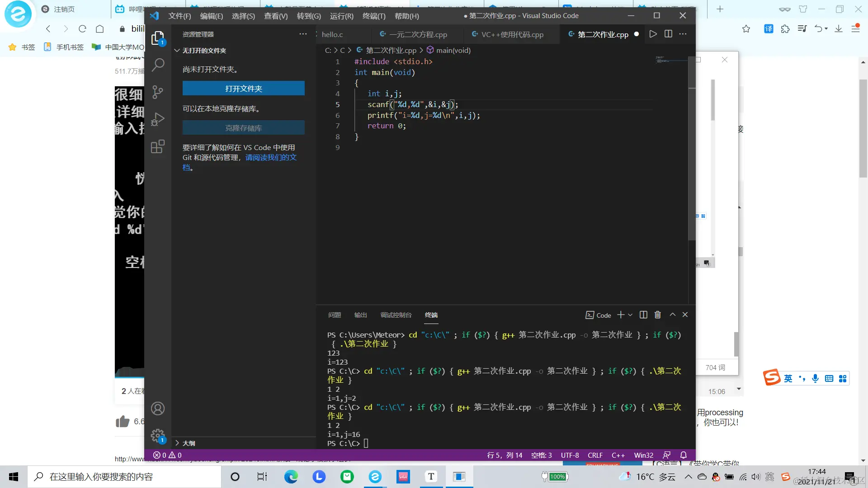Image resolution: width=868 pixels, height=488 pixels.
Task: Open Run and Debug view icon
Action: pyautogui.click(x=157, y=119)
